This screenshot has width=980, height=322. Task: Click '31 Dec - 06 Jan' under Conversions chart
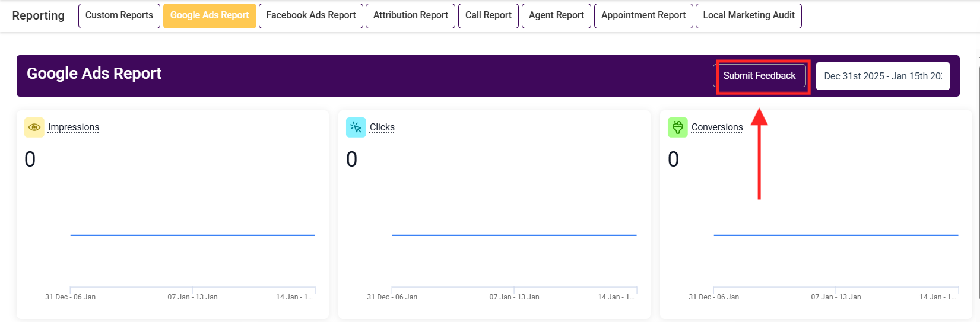[714, 297]
